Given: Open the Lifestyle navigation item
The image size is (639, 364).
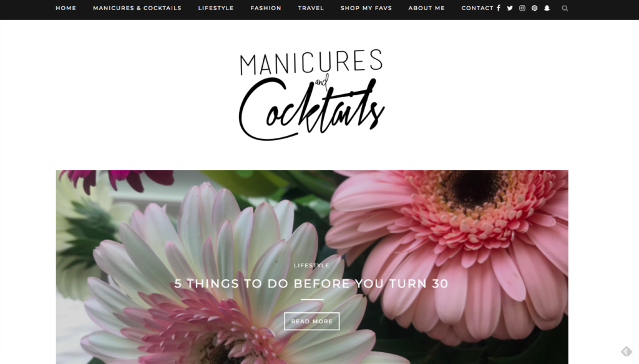Looking at the screenshot, I should (215, 8).
